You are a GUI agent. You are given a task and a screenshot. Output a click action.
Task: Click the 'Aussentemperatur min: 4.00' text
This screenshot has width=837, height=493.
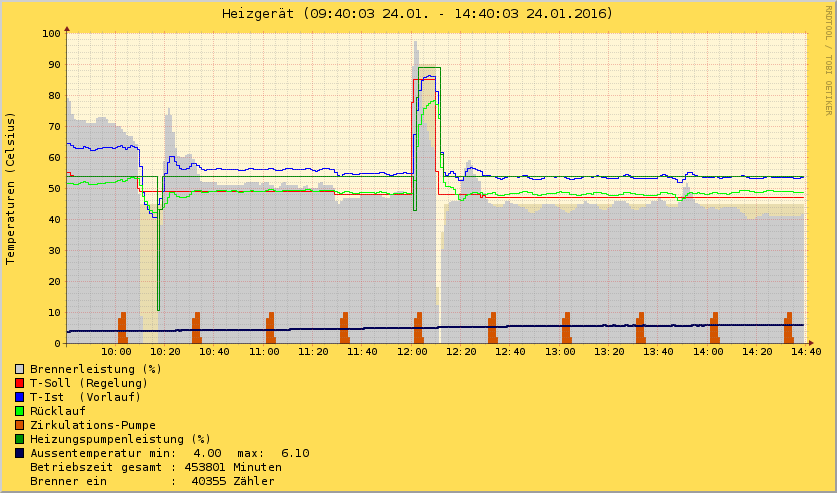126,453
